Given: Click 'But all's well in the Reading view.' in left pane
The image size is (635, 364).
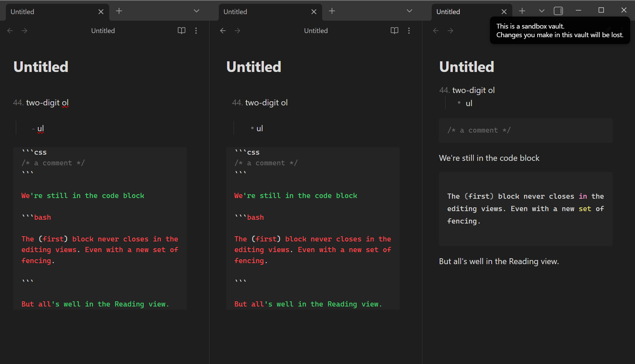Looking at the screenshot, I should pyautogui.click(x=95, y=304).
